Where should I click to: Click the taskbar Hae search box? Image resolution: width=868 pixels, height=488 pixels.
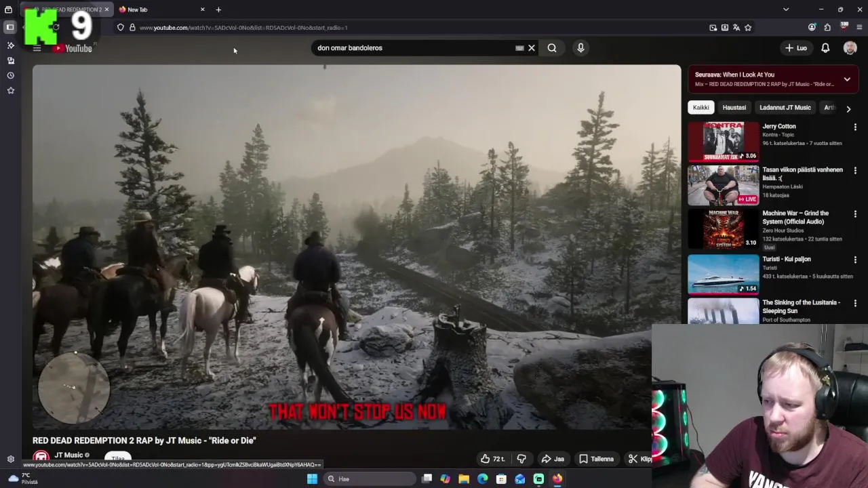pyautogui.click(x=369, y=479)
